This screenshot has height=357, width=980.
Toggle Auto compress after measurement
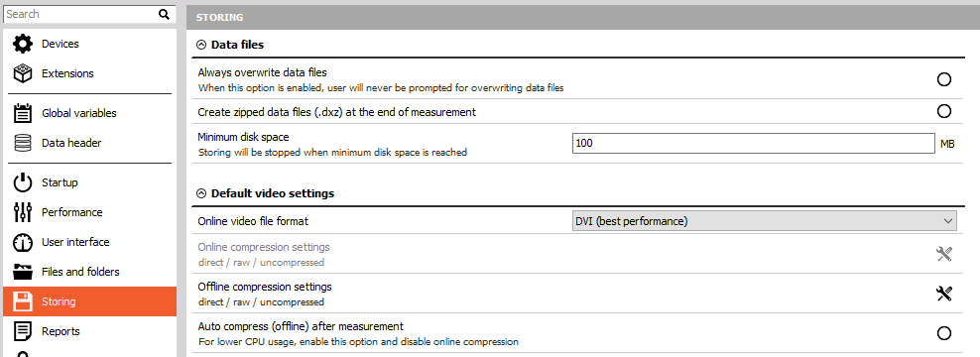coord(943,333)
